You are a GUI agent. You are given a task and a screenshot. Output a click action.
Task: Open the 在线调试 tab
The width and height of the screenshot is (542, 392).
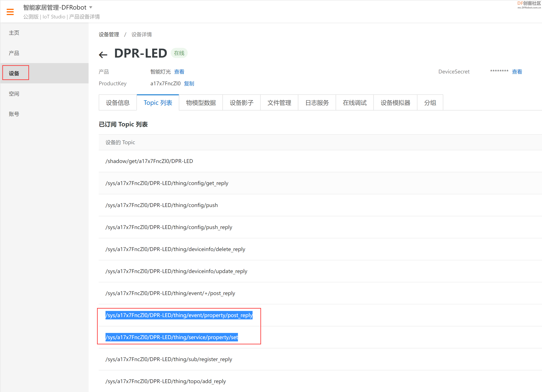355,103
